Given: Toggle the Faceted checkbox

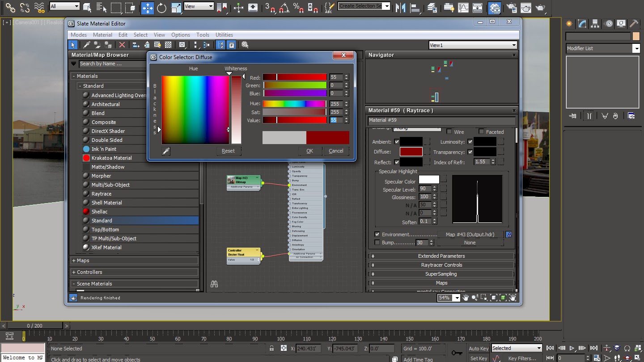Looking at the screenshot, I should coord(481,132).
